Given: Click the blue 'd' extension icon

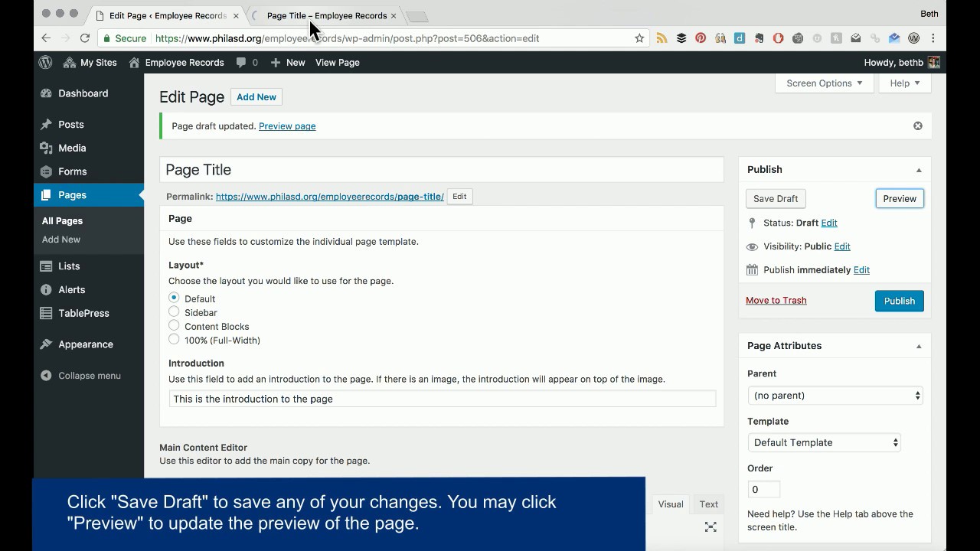Looking at the screenshot, I should 740,38.
